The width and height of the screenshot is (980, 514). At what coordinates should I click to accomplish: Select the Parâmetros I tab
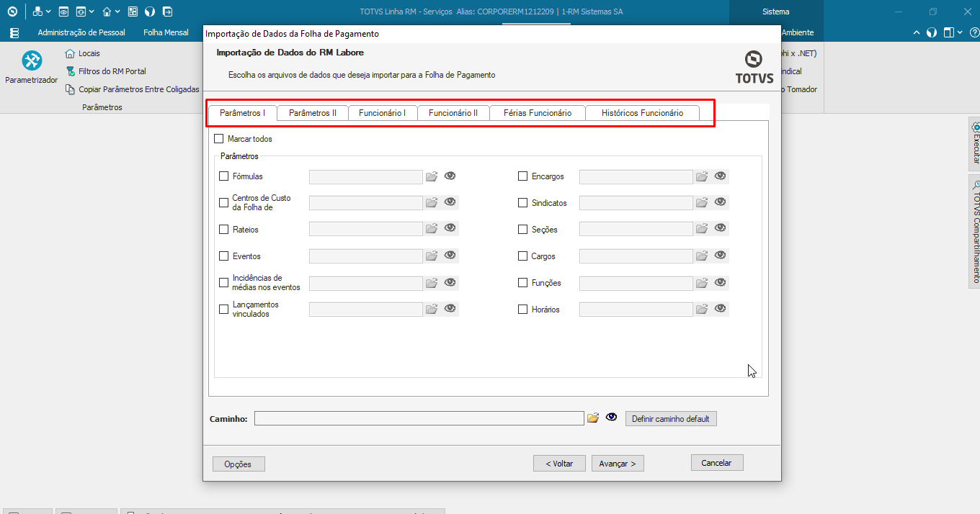(x=243, y=113)
